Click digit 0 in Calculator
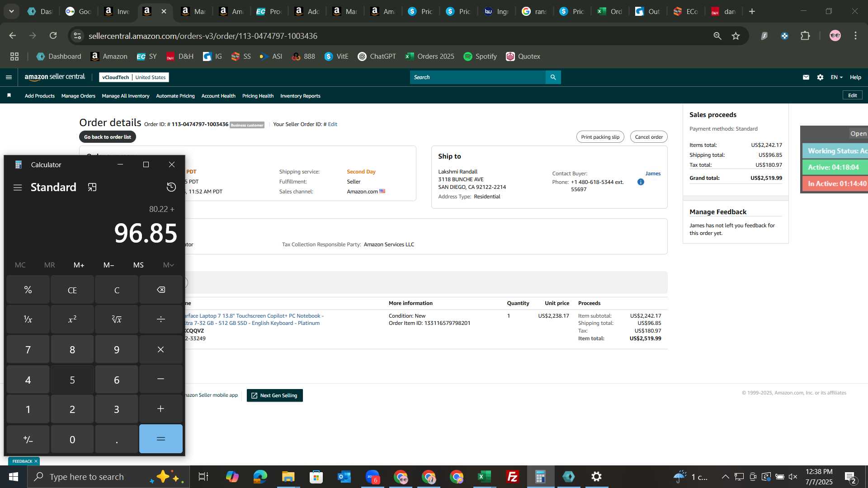The height and width of the screenshot is (488, 868). 72,439
